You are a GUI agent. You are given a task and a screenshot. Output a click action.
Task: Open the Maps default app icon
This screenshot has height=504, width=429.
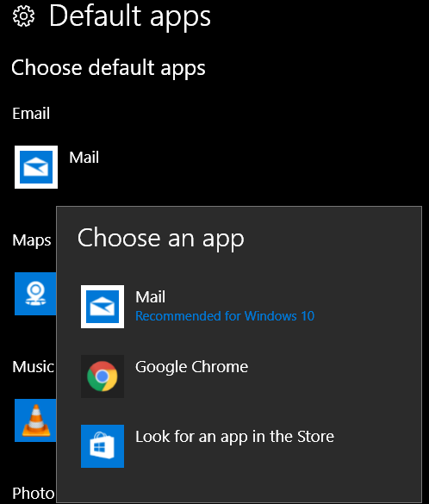(35, 294)
